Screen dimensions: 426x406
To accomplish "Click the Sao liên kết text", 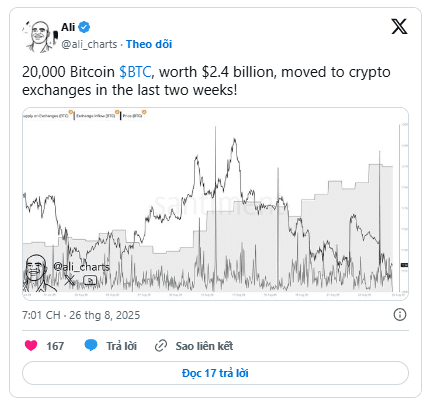I will point(204,346).
